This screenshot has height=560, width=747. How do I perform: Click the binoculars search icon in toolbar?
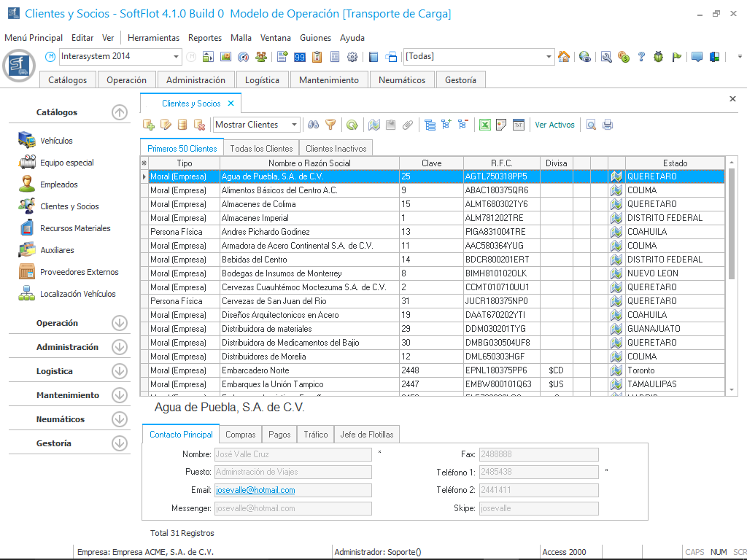point(314,125)
